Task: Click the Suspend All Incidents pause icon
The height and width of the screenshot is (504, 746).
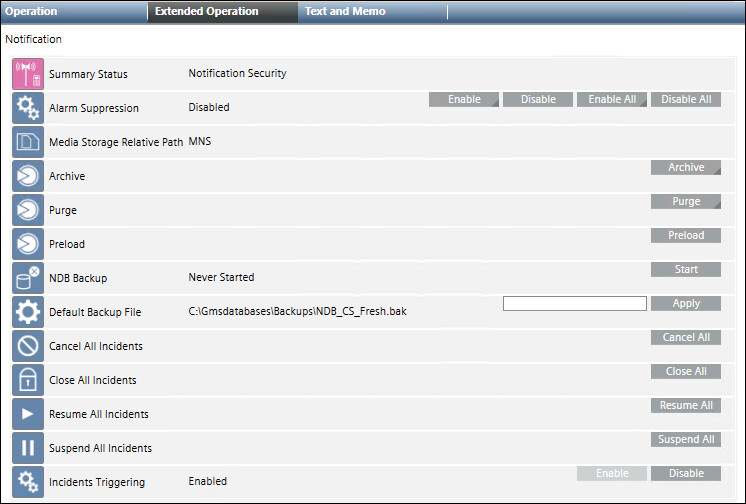Action: [28, 448]
